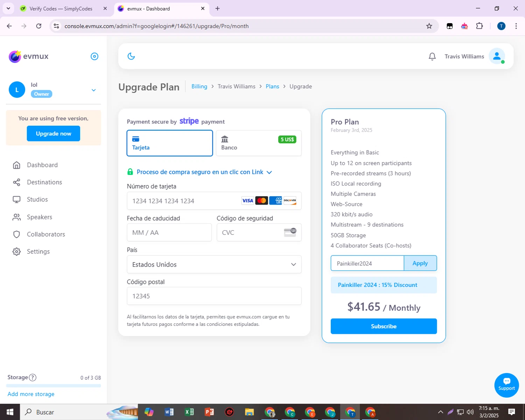Click the Subscribe button
525x420 pixels.
pos(384,326)
